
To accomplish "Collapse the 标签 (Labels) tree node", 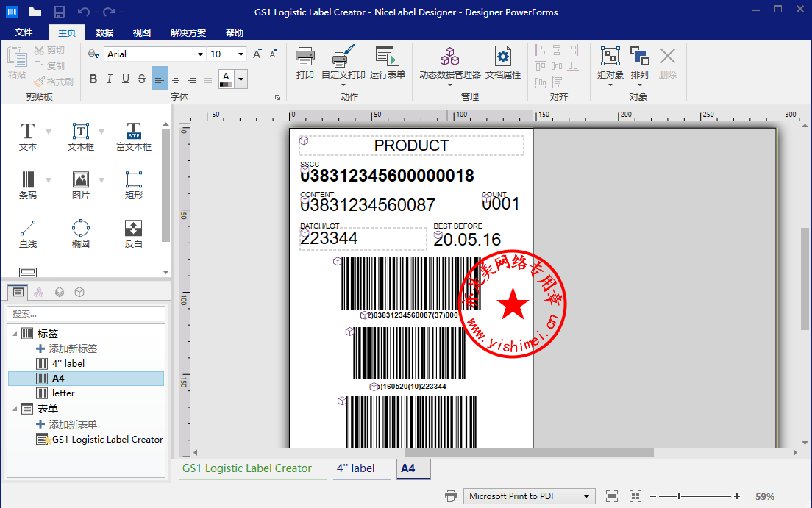I will click(x=15, y=334).
